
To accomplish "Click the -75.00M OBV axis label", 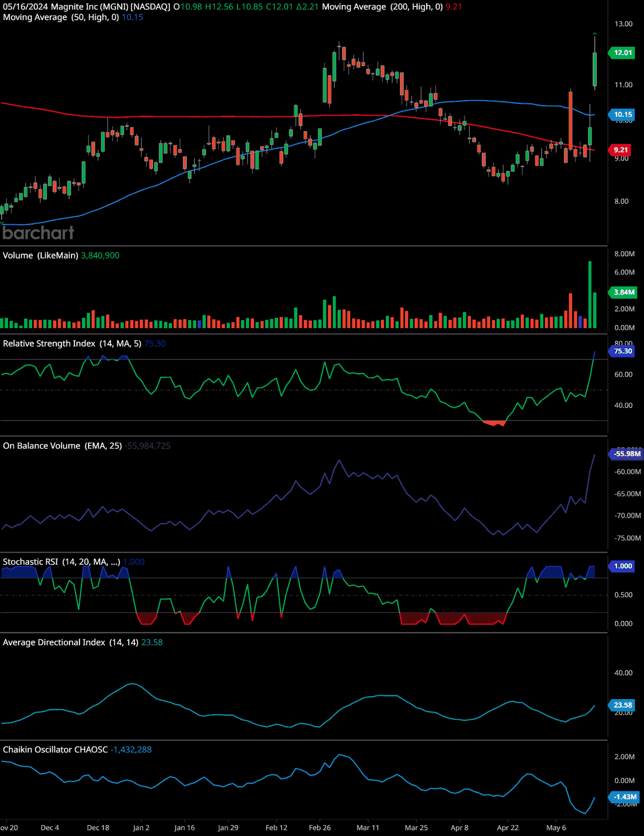I will click(628, 539).
